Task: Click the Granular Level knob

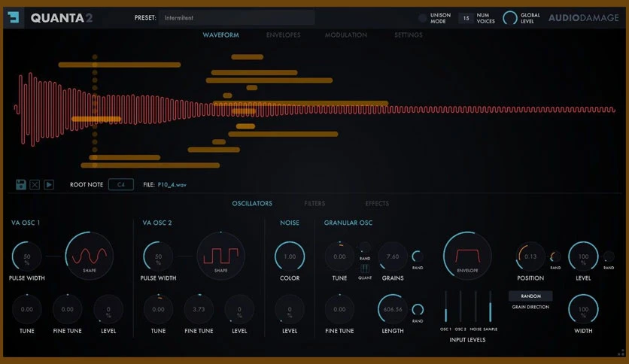Action: (583, 256)
